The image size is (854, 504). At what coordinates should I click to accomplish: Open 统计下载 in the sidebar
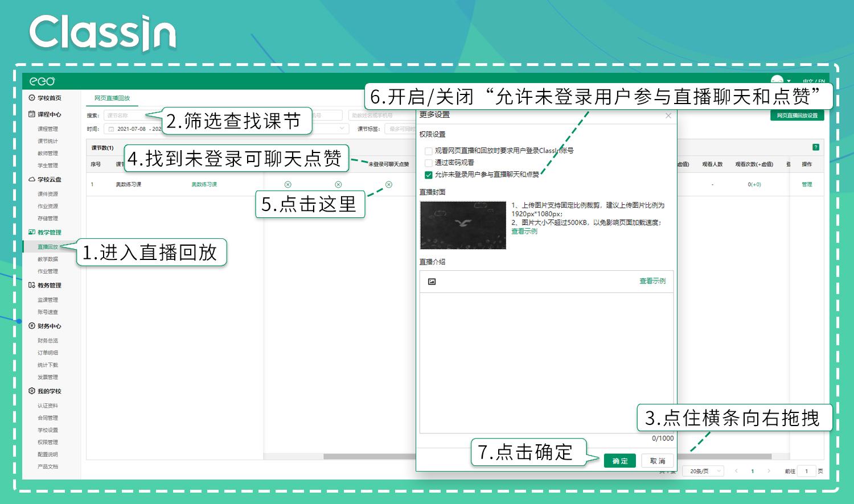click(x=48, y=365)
